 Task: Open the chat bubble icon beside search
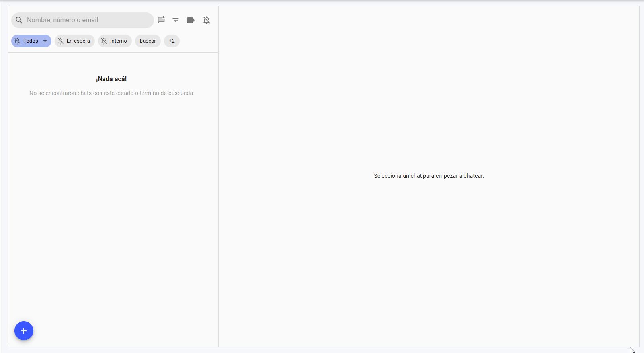tap(161, 20)
